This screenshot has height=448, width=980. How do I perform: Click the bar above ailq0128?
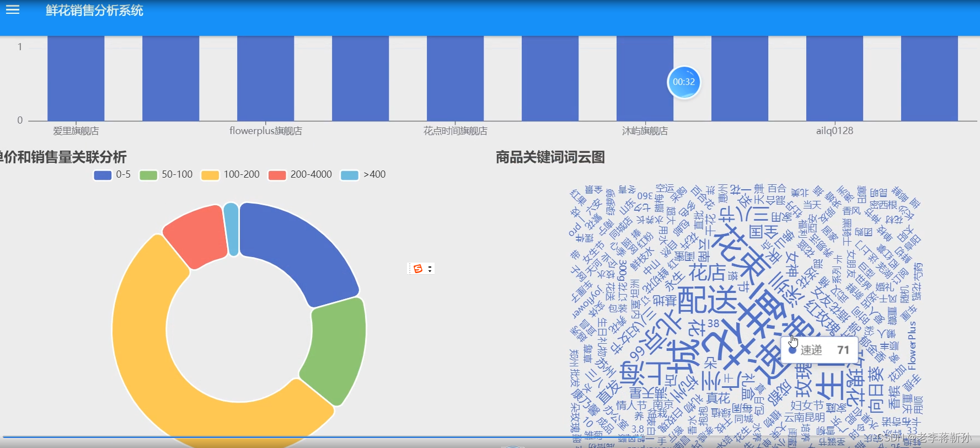[835, 78]
